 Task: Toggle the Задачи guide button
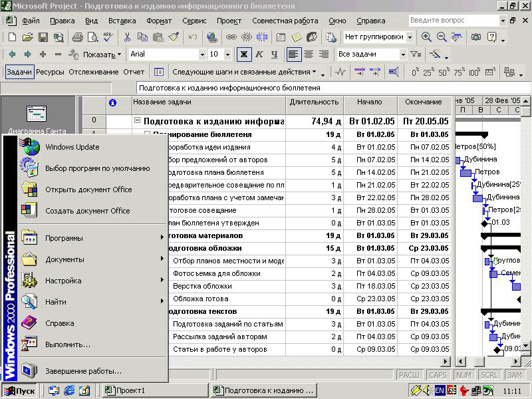(19, 72)
